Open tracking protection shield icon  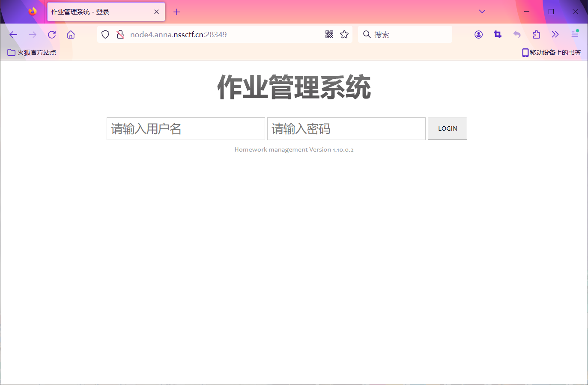coord(105,35)
